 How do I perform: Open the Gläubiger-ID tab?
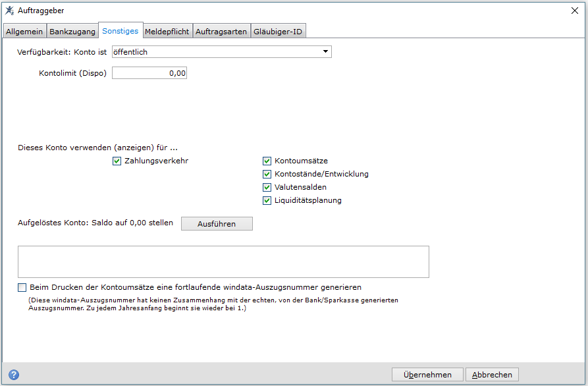click(x=278, y=32)
